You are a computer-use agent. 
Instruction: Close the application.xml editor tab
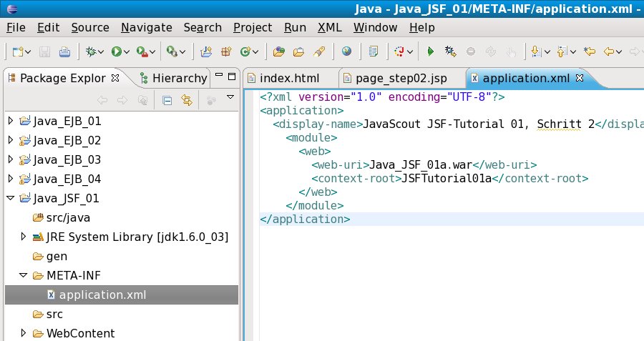point(580,77)
